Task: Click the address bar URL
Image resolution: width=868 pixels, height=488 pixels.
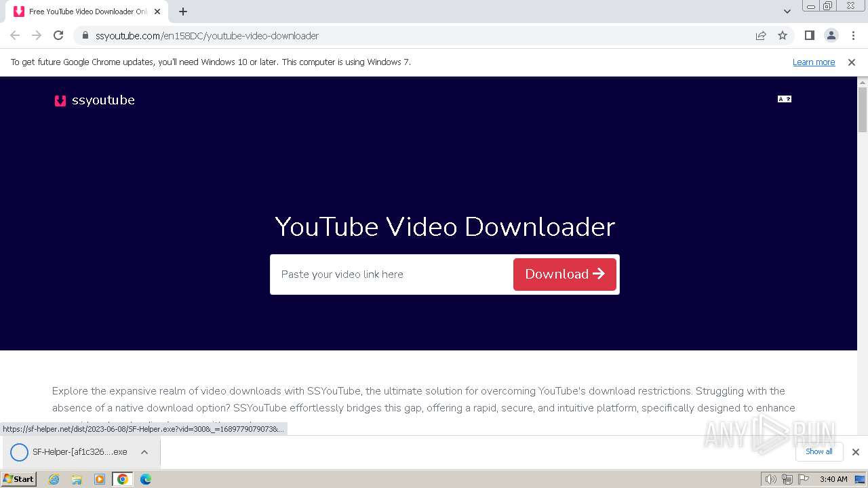Action: click(x=207, y=35)
